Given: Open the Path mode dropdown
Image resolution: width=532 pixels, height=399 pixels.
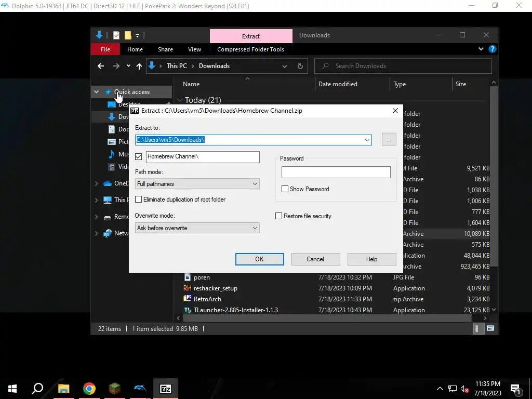Looking at the screenshot, I should [197, 184].
